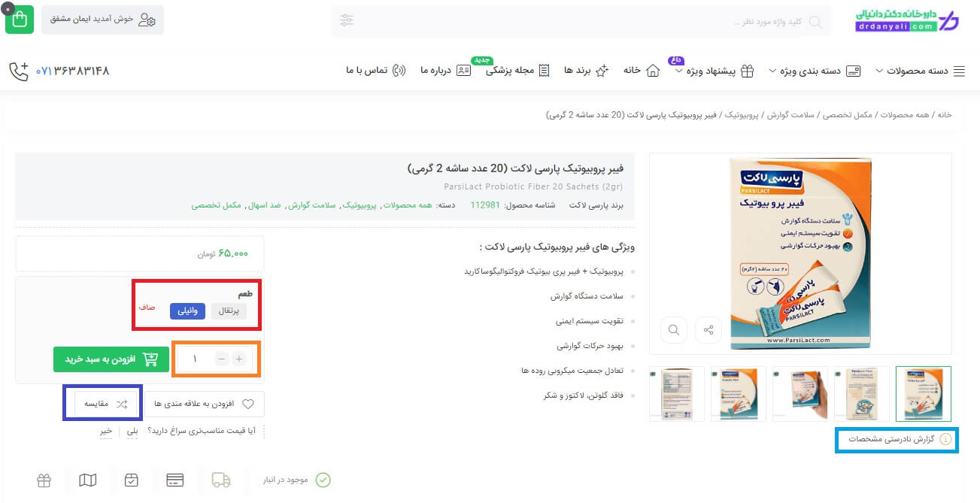Go to خانه in the navigation bar
The width and height of the screenshot is (980, 503).
[x=642, y=71]
